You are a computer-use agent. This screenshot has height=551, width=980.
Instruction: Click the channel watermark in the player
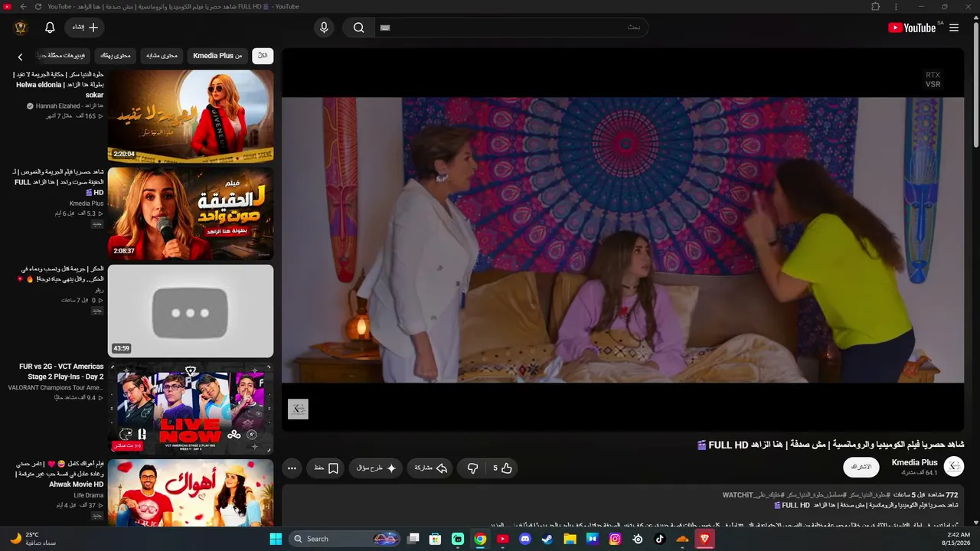[298, 409]
